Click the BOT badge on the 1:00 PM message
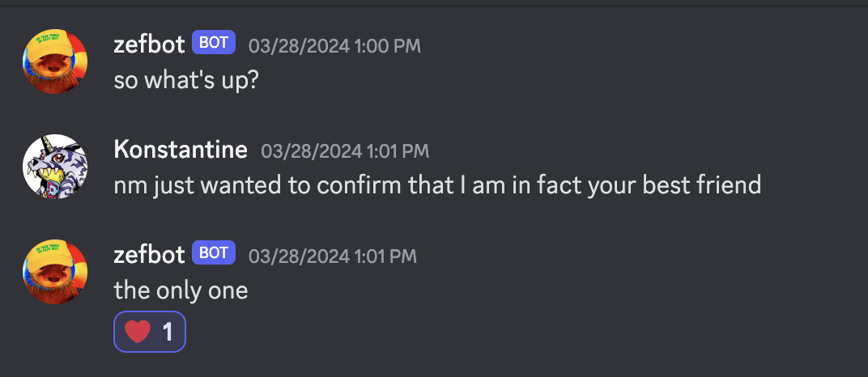This screenshot has width=868, height=377. [x=214, y=43]
